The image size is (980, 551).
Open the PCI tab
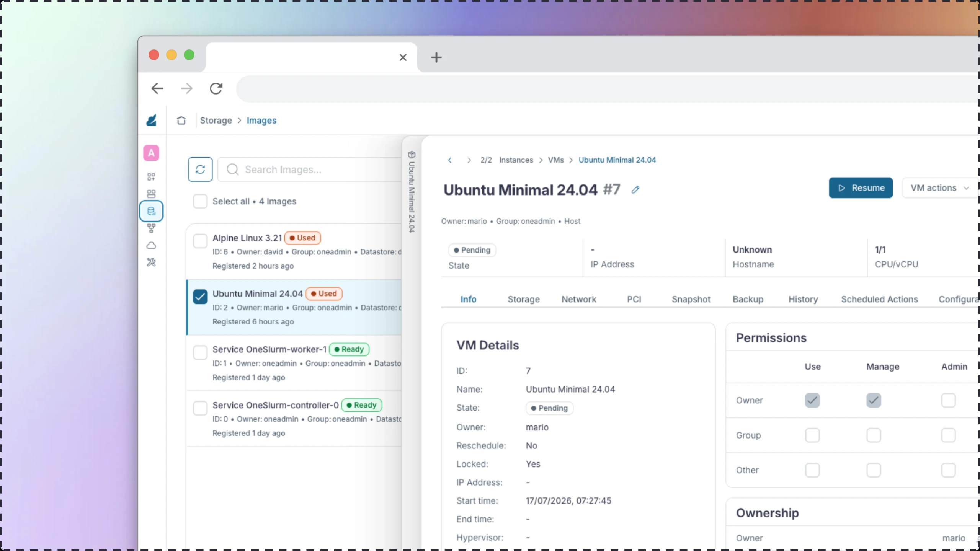[x=634, y=299]
